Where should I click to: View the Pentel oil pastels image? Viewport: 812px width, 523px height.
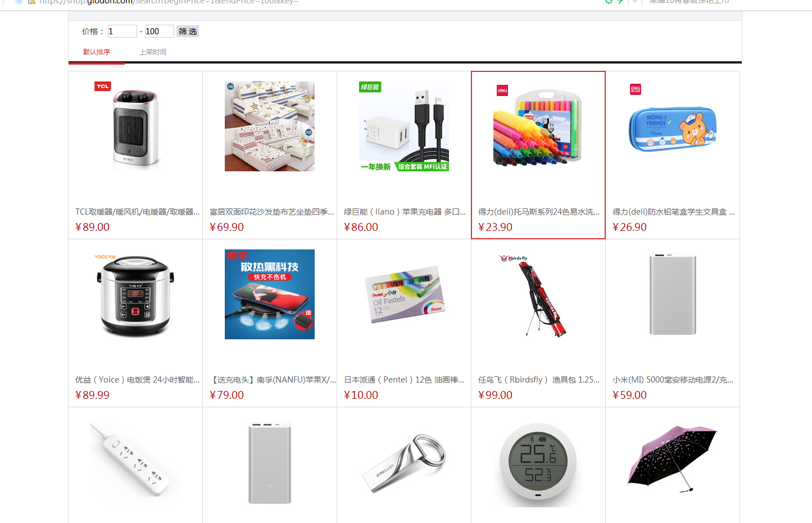404,294
